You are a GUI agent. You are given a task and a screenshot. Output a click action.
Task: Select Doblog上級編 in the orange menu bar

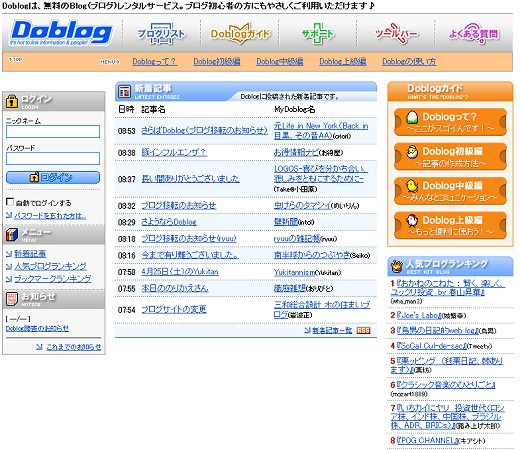point(343,61)
